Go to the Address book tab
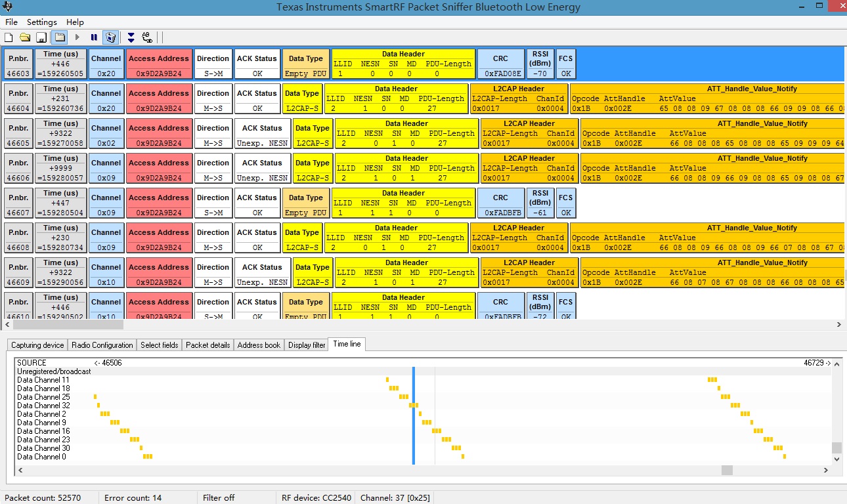Viewport: 847px width, 504px height. click(259, 345)
